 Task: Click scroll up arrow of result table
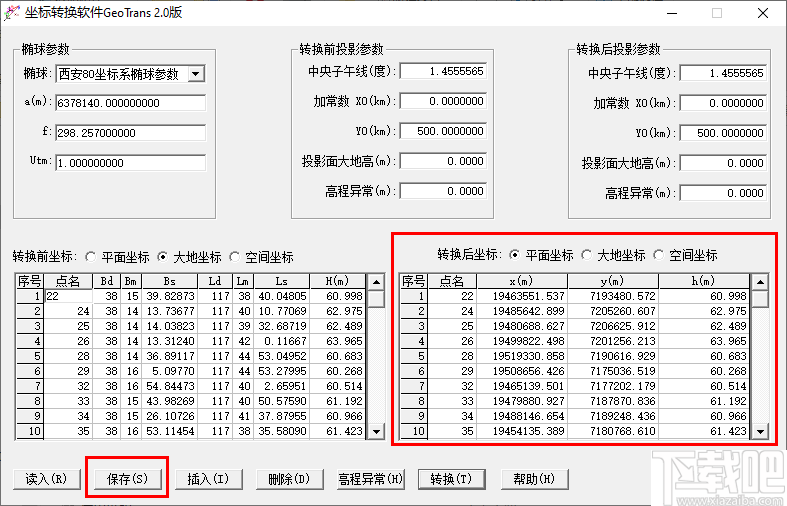coord(760,282)
